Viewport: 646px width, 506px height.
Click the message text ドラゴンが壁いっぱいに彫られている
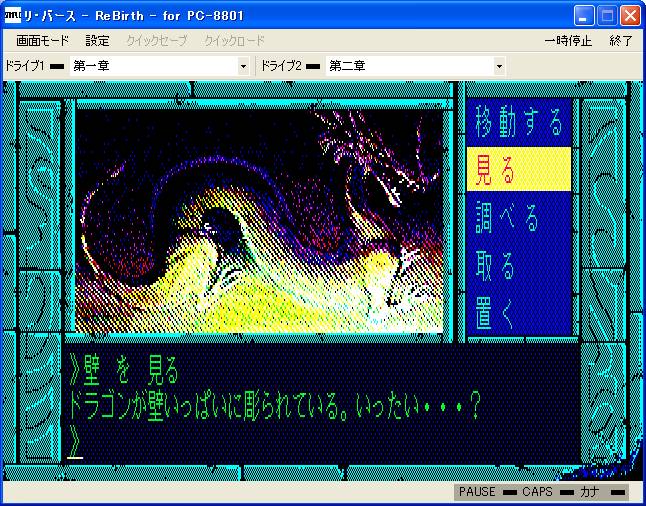coord(208,406)
